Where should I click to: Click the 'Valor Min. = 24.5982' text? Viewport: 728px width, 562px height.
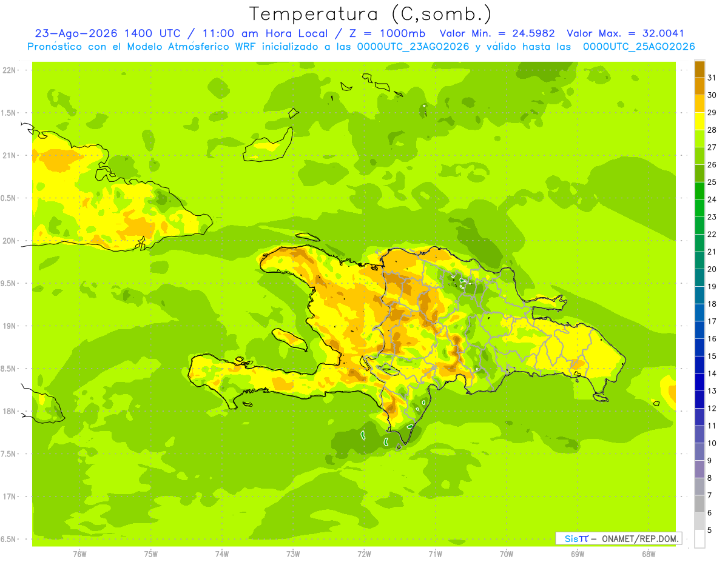pos(497,33)
